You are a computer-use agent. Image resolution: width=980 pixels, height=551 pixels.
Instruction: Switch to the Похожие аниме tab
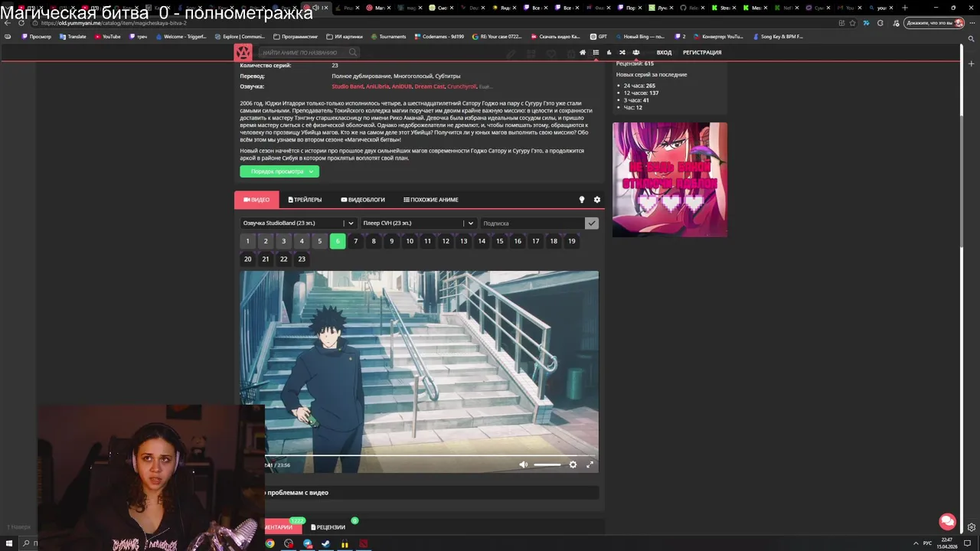click(431, 200)
